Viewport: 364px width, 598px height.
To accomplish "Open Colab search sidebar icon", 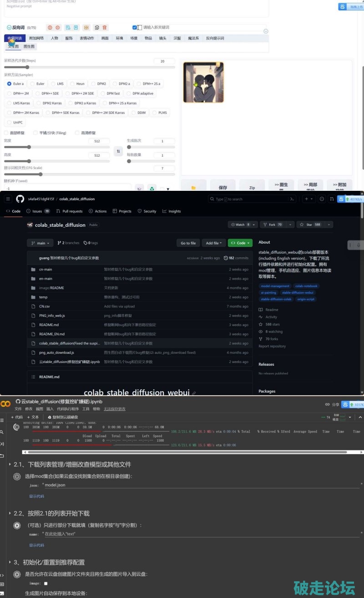I will pos(2,432).
